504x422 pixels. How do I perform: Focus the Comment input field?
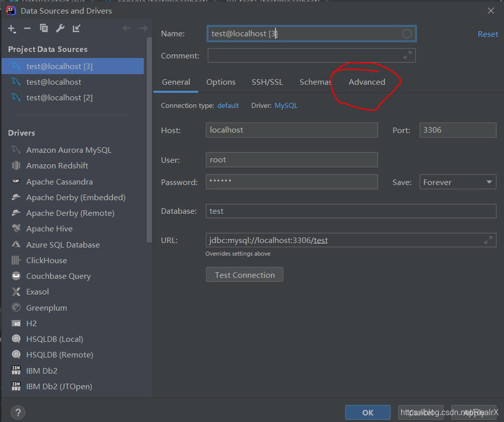click(311, 55)
